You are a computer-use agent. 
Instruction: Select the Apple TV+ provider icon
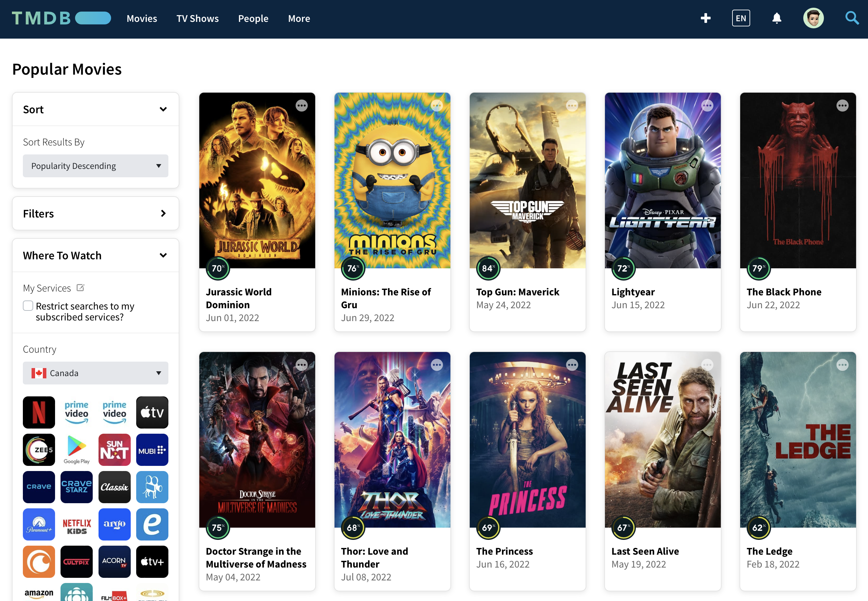[152, 561]
